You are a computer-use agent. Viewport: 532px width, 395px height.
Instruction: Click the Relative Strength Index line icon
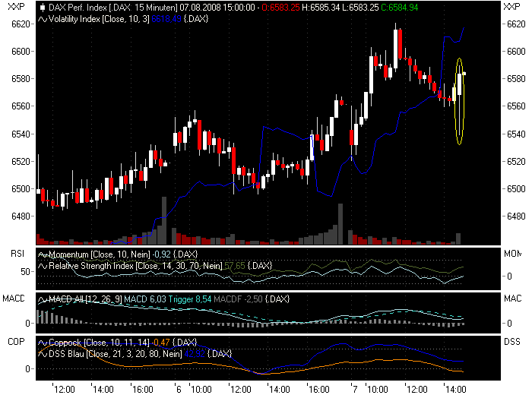click(x=43, y=266)
